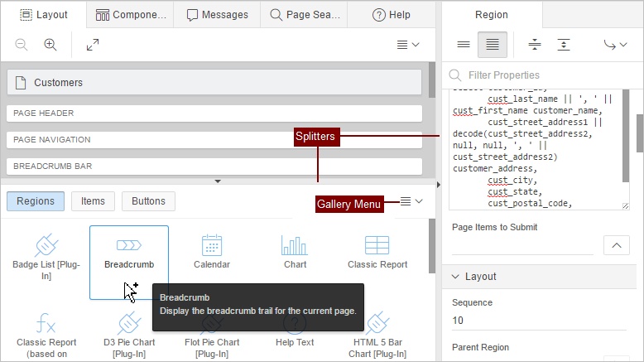The image size is (644, 362).
Task: Click the Expand All icon in Region toolbar
Action: (x=564, y=45)
